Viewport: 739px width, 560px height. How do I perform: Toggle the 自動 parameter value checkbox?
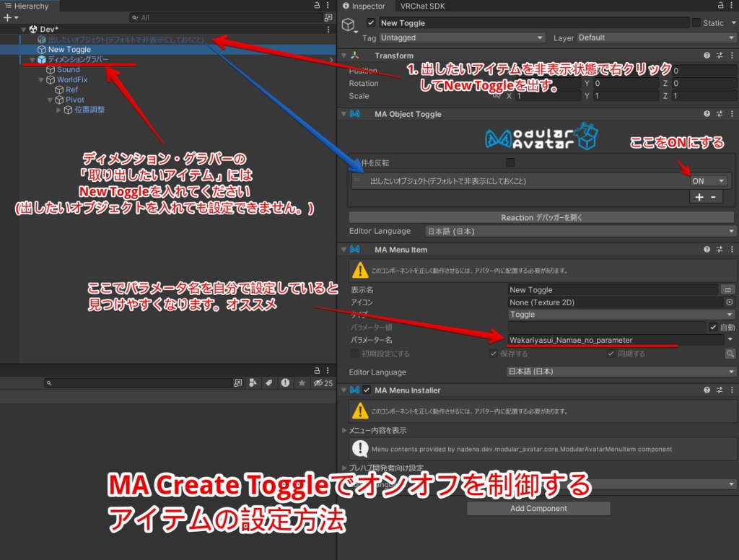(x=713, y=327)
